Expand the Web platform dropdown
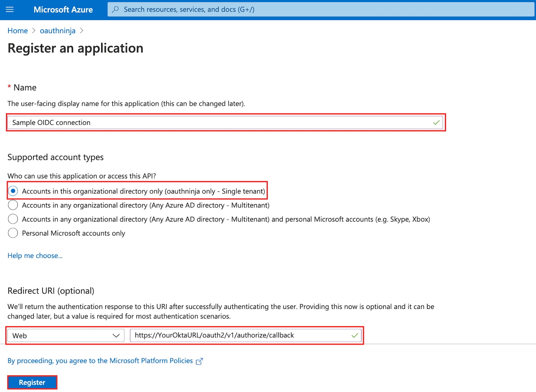Viewport: 536px width, 392px height. tap(66, 335)
